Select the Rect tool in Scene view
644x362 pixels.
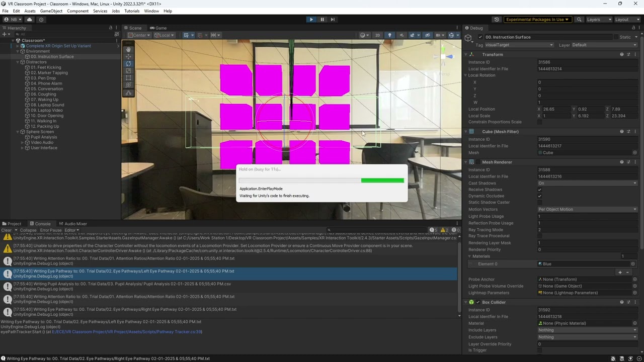pyautogui.click(x=128, y=78)
